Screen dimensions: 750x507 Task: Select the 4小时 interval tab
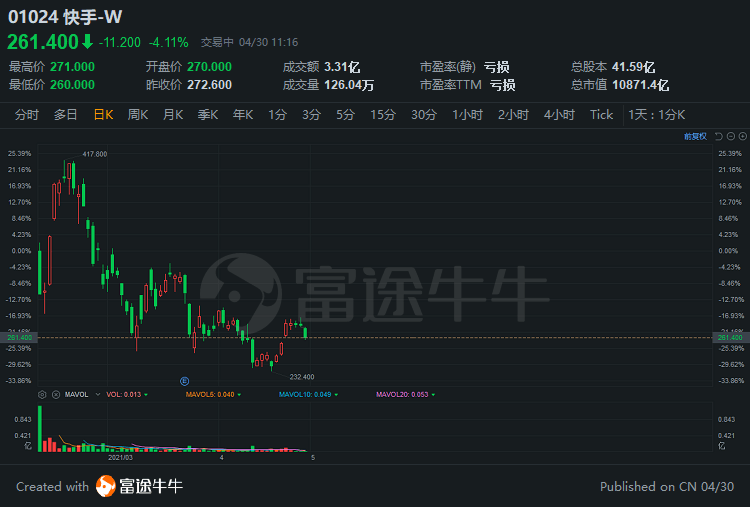559,115
